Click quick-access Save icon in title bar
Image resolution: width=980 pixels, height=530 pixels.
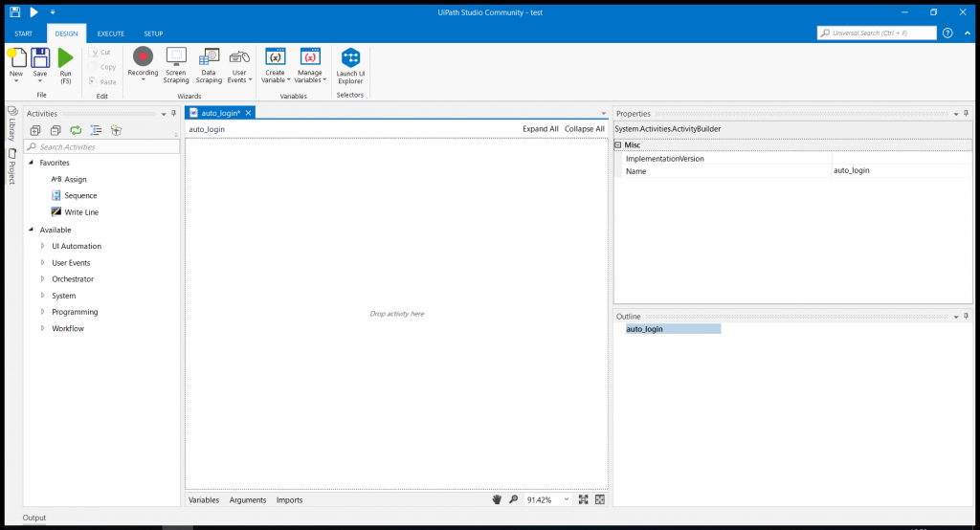click(x=15, y=11)
